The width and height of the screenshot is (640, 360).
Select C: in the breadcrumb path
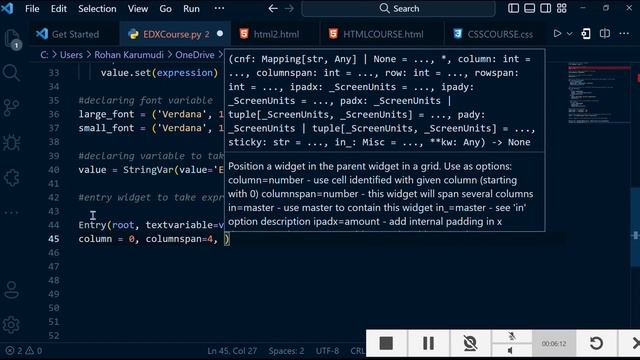(x=44, y=55)
